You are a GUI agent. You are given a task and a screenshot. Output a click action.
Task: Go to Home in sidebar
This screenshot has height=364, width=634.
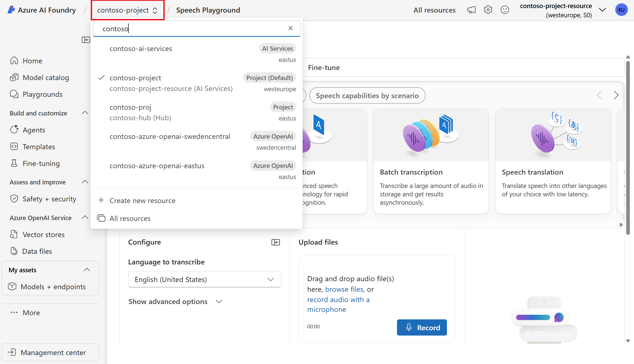click(x=26, y=61)
